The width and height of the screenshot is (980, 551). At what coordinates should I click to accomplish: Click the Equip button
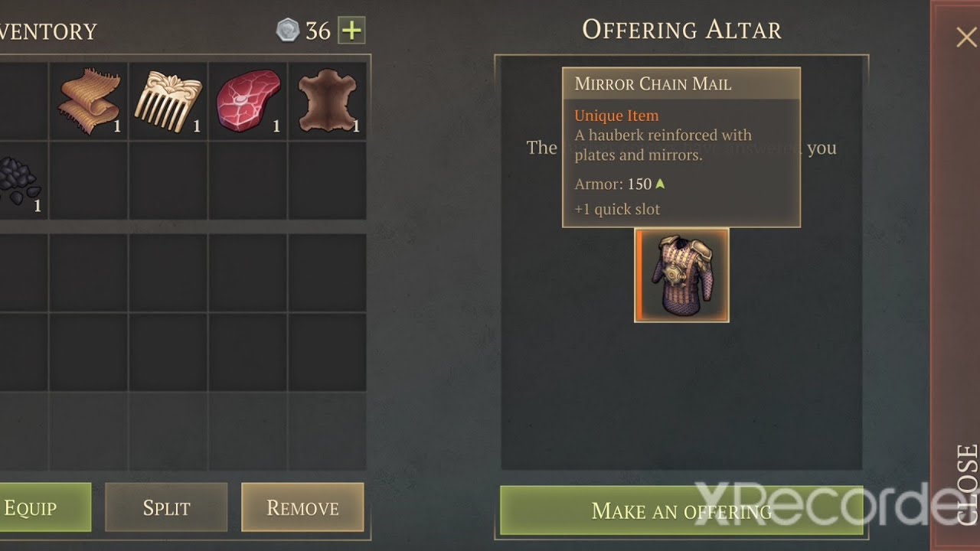42,507
